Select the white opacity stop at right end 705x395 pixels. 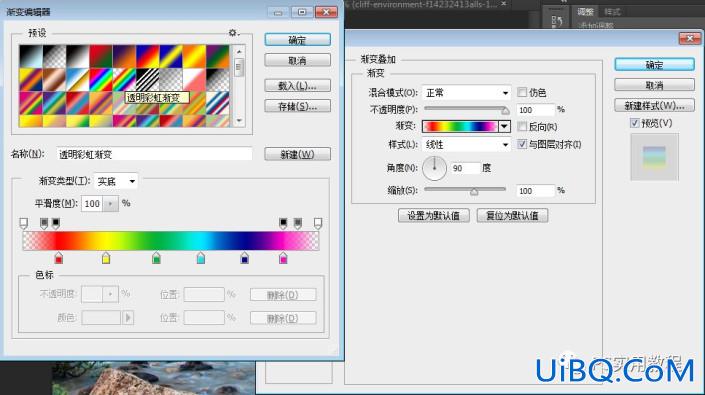click(x=318, y=223)
